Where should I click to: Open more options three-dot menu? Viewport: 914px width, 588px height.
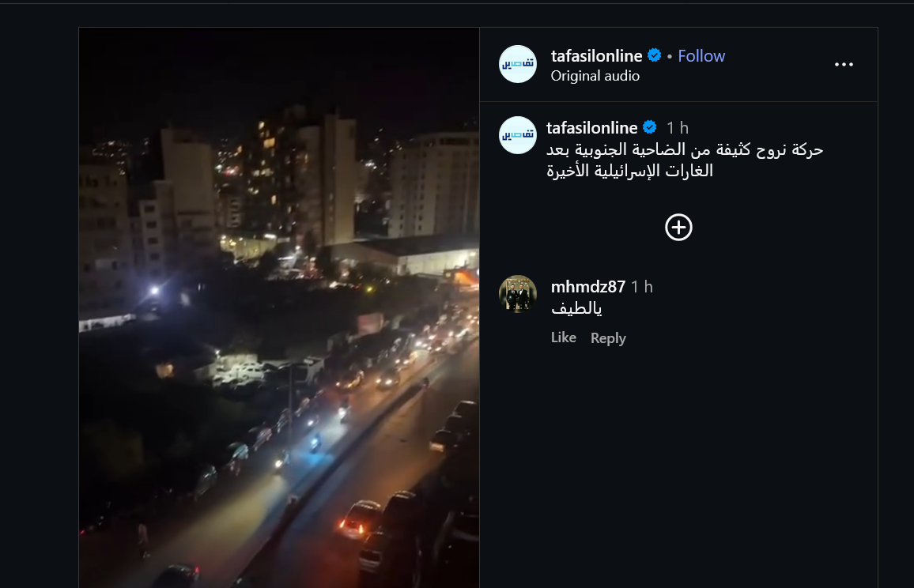[844, 64]
